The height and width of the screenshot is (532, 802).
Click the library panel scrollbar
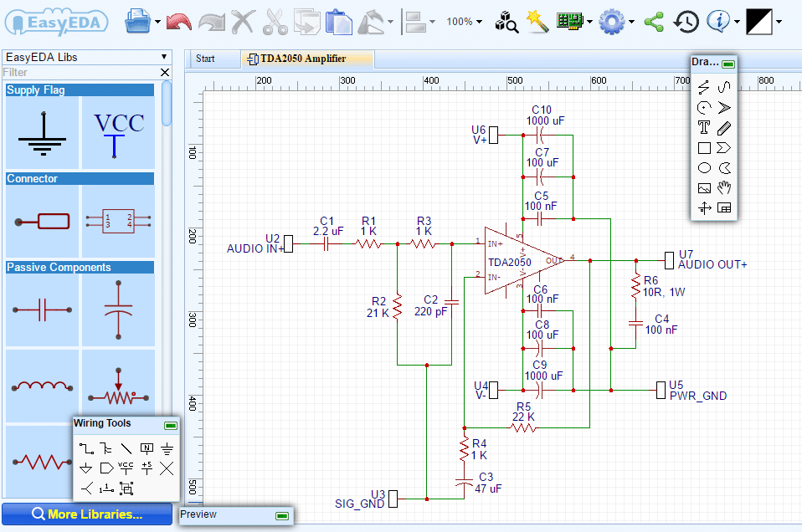pos(167,104)
